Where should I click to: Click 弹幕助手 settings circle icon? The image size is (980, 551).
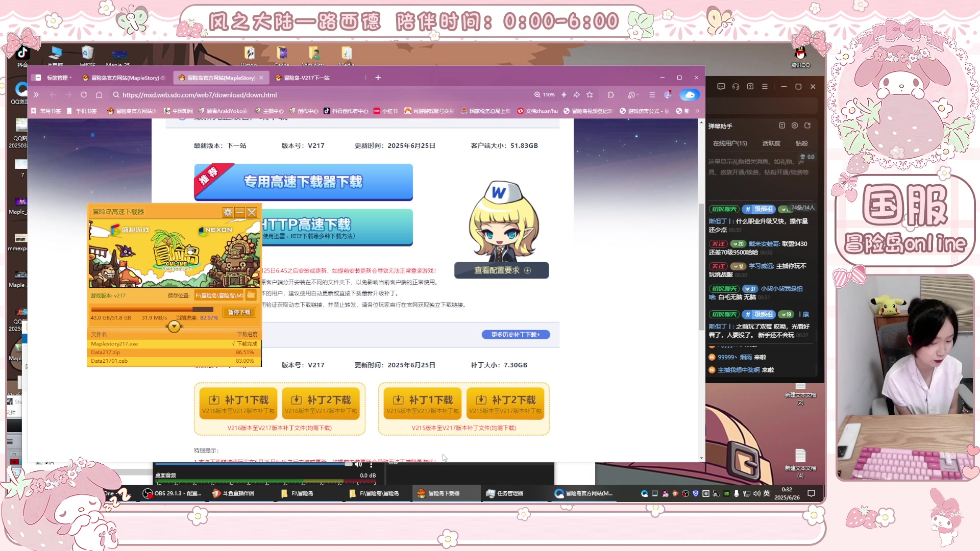tap(794, 126)
